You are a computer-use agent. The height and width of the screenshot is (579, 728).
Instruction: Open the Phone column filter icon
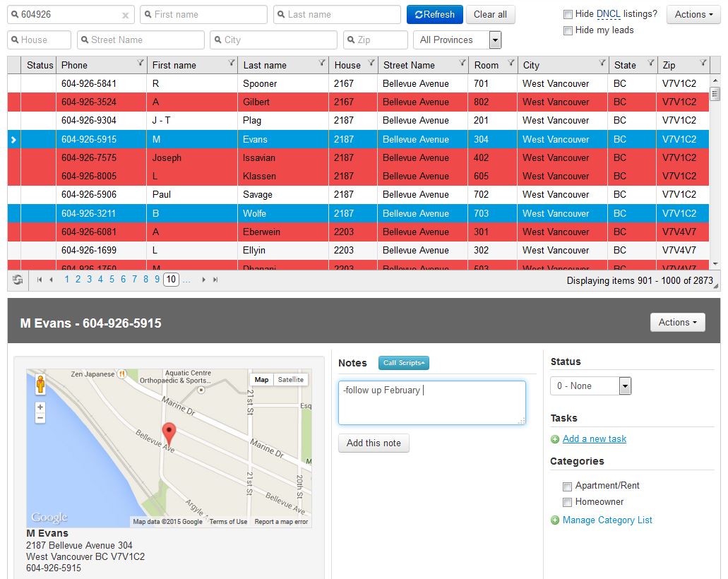click(x=140, y=63)
